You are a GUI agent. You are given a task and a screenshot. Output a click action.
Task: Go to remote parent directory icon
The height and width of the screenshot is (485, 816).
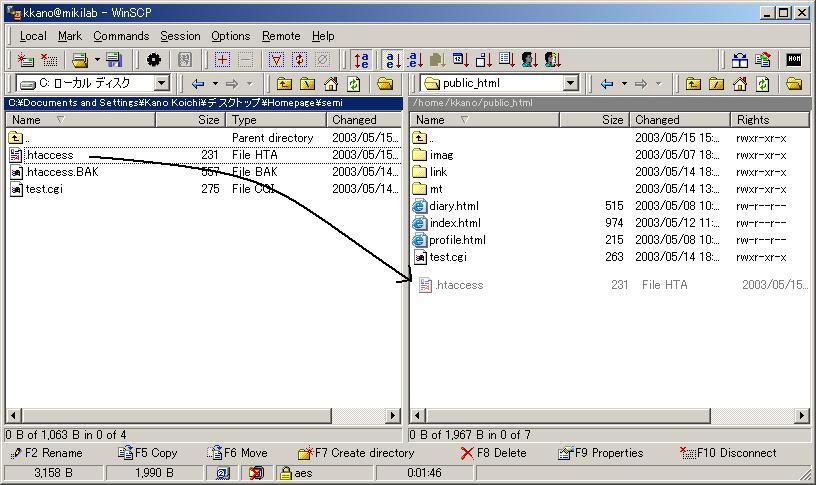click(693, 84)
